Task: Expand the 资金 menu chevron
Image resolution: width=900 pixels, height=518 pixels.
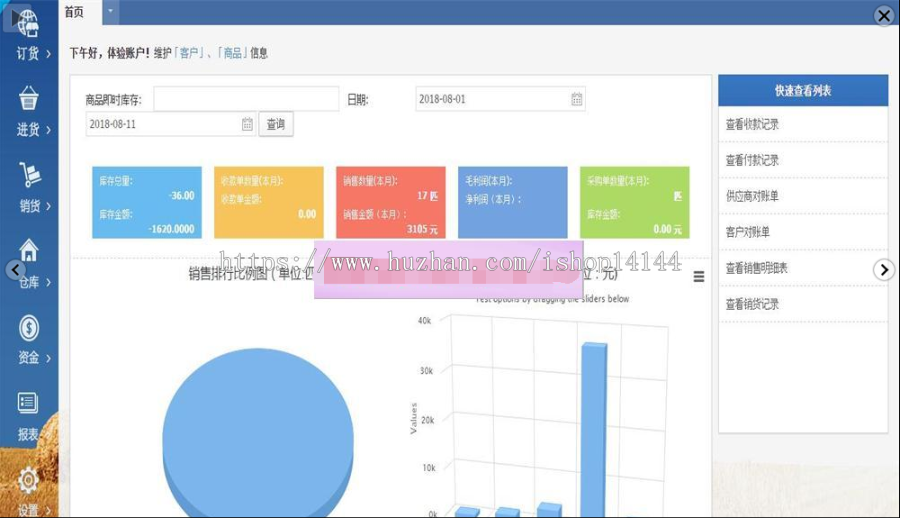Action: [48, 358]
